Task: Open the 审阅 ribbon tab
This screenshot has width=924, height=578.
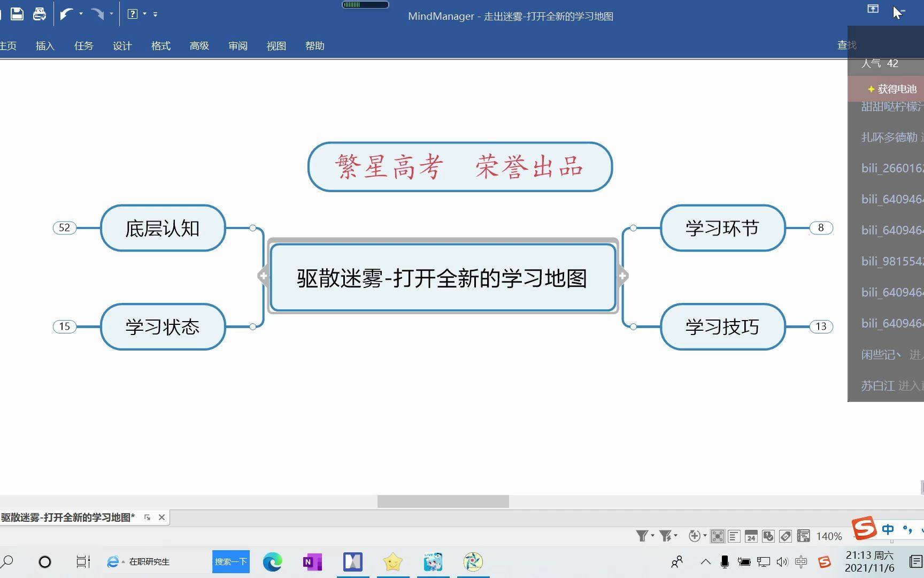Action: 238,46
